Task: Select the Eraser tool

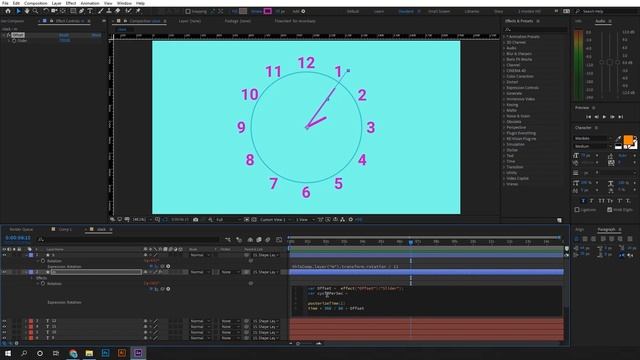Action: pos(118,11)
